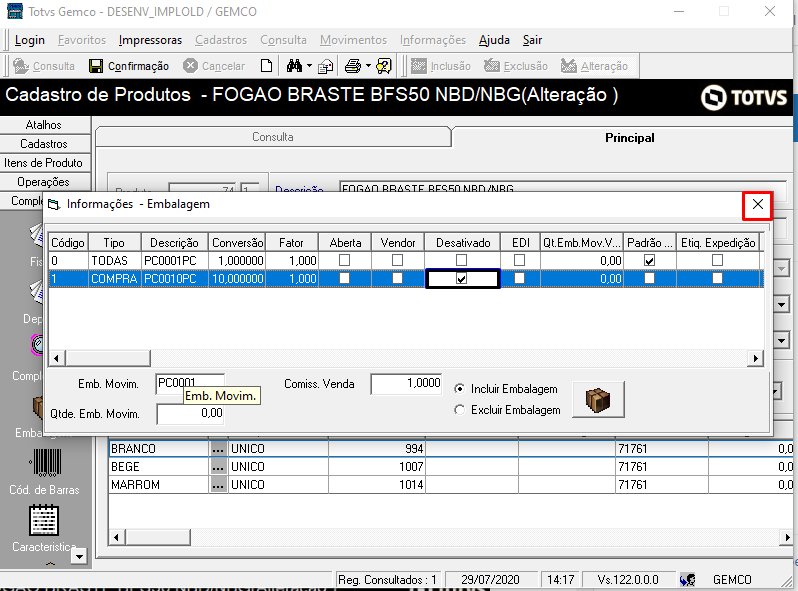Click the 10,000000 conversion cell
Screen dimensions: 798x591
pyautogui.click(x=237, y=279)
